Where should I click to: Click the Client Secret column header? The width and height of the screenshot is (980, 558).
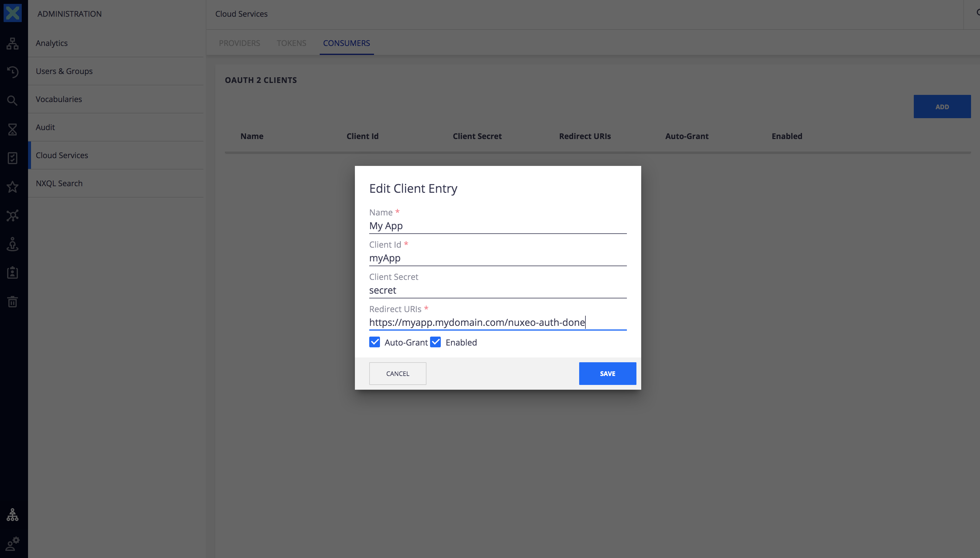tap(477, 136)
